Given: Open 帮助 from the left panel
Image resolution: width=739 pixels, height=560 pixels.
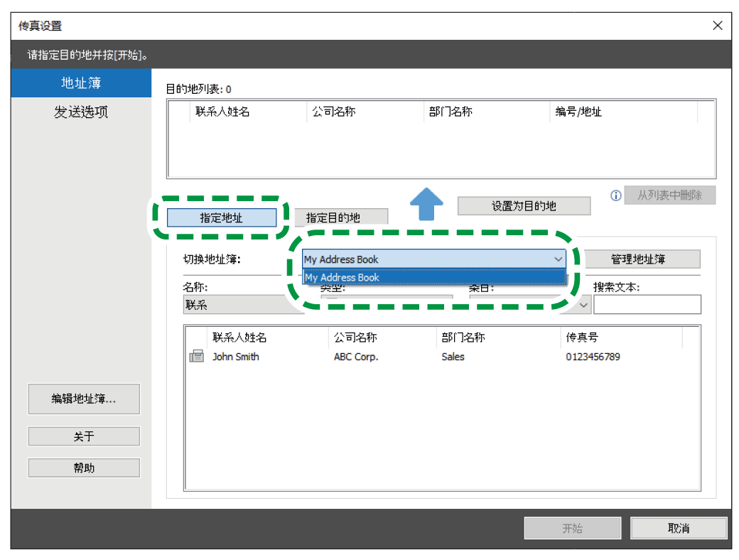Looking at the screenshot, I should pyautogui.click(x=84, y=468).
